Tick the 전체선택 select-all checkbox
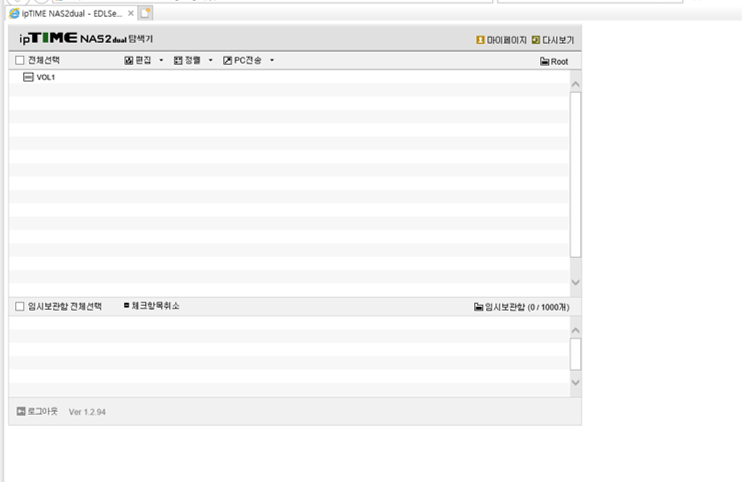 coord(19,60)
